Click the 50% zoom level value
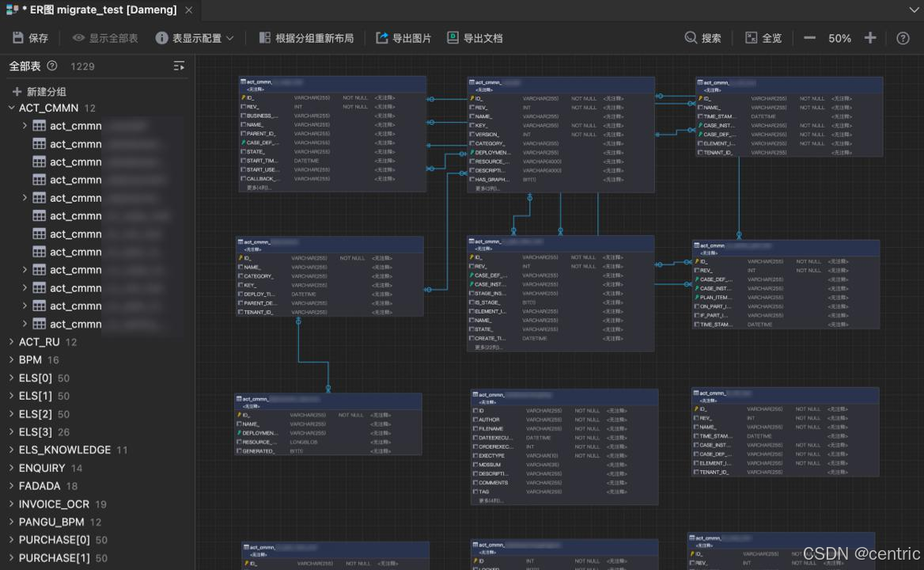This screenshot has width=924, height=570. pos(839,37)
